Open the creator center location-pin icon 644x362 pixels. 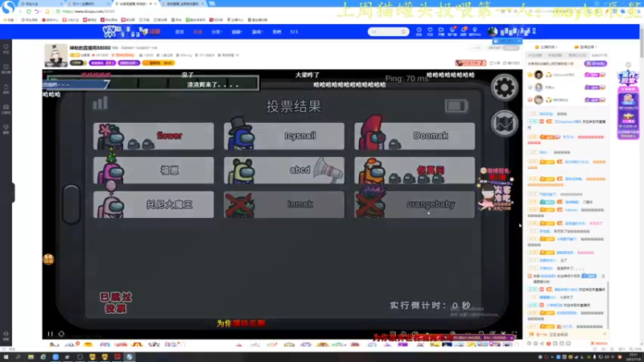pyautogui.click(x=475, y=31)
